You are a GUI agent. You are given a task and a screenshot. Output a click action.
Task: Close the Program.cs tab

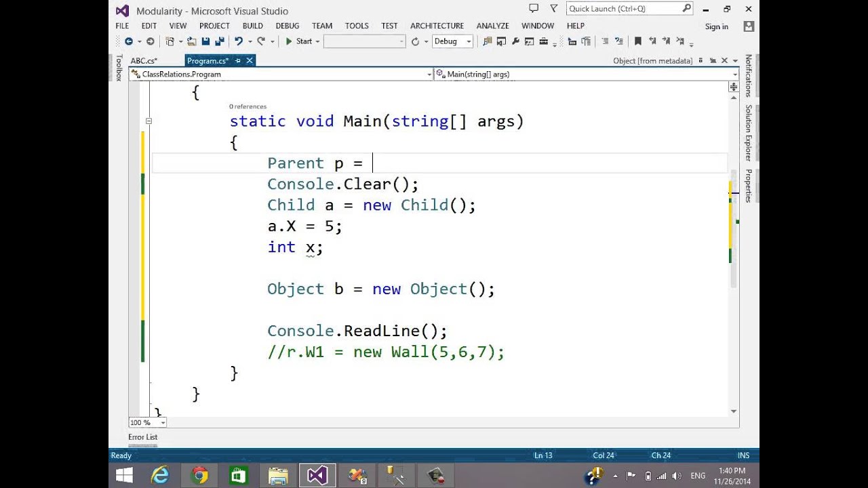tap(250, 60)
